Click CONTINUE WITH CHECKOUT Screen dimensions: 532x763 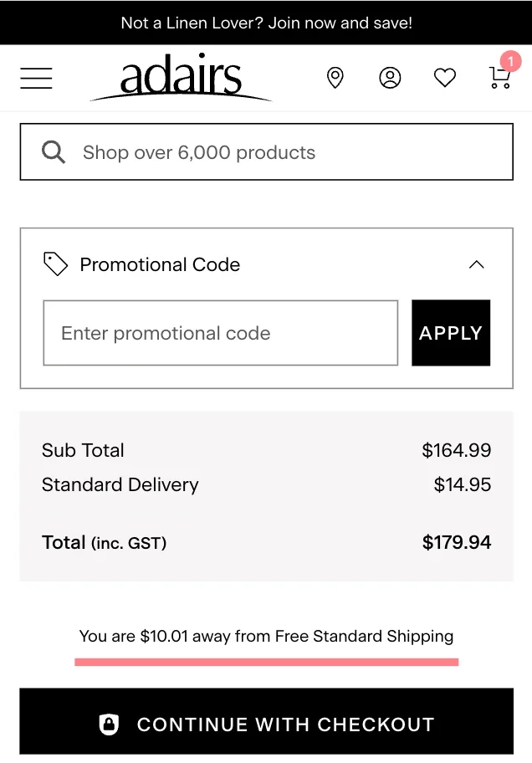coord(266,724)
